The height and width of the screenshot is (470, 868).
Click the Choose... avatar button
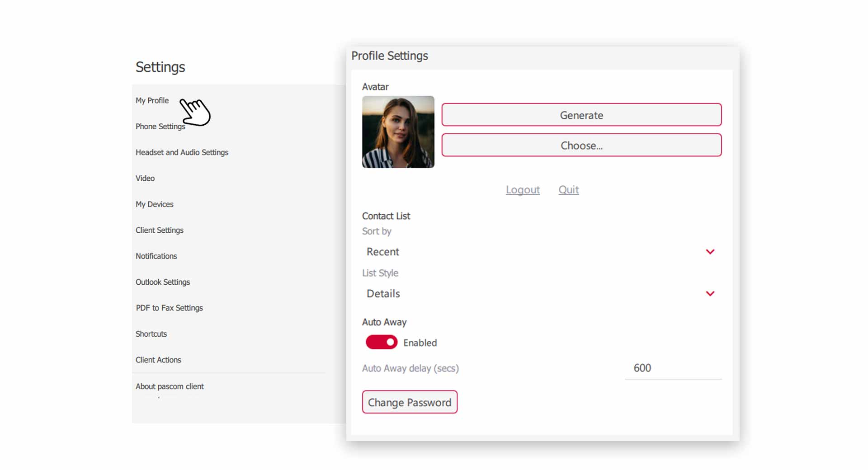(581, 145)
